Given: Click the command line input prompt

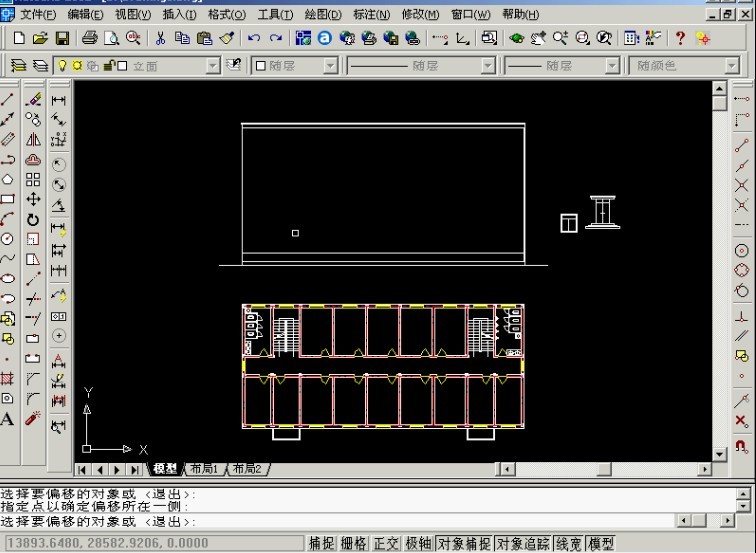Looking at the screenshot, I should click(338, 521).
